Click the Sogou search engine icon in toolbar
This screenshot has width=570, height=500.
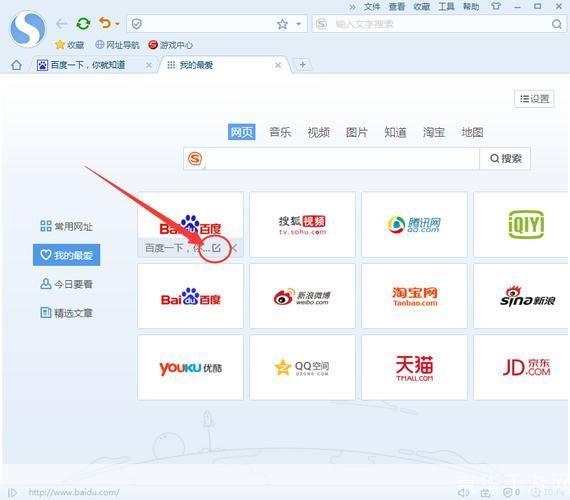click(321, 24)
